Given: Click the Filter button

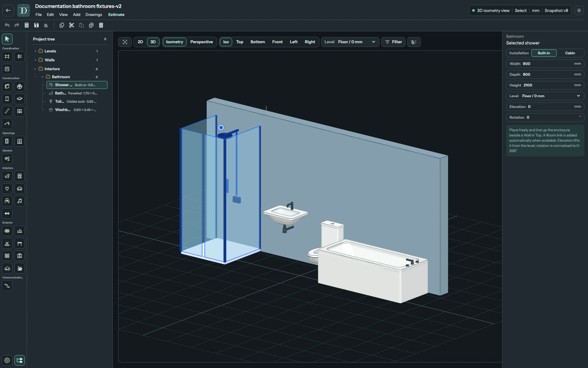Looking at the screenshot, I should click(394, 42).
